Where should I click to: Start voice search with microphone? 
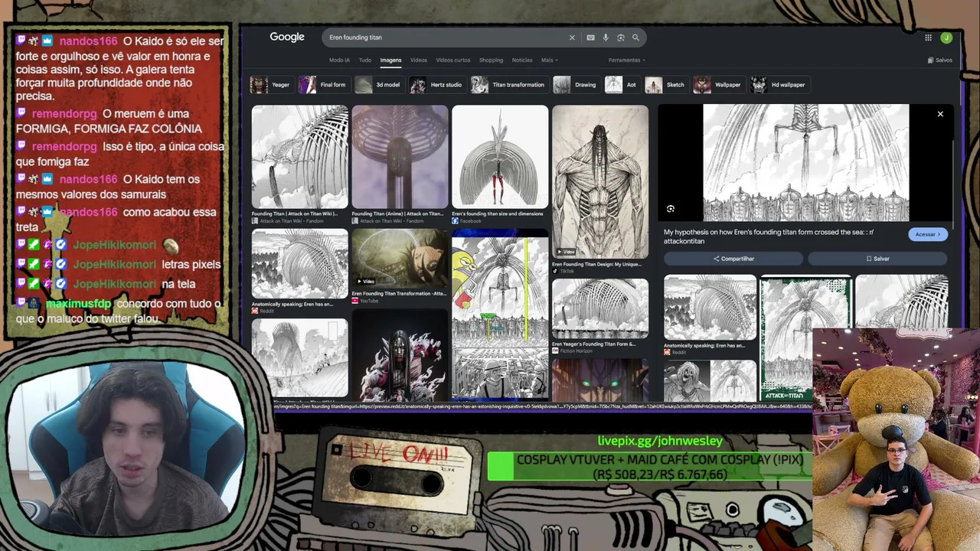pos(606,37)
